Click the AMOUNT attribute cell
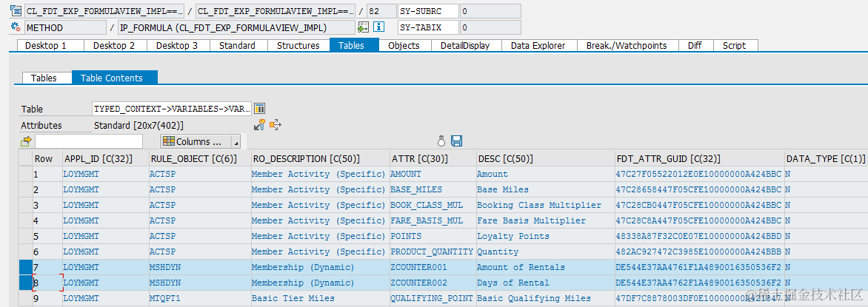The height and width of the screenshot is (307, 868). tap(433, 175)
